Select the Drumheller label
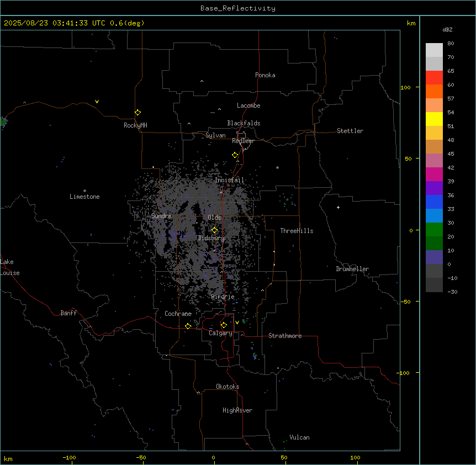Viewport: 476px width, 465px height. (x=352, y=269)
